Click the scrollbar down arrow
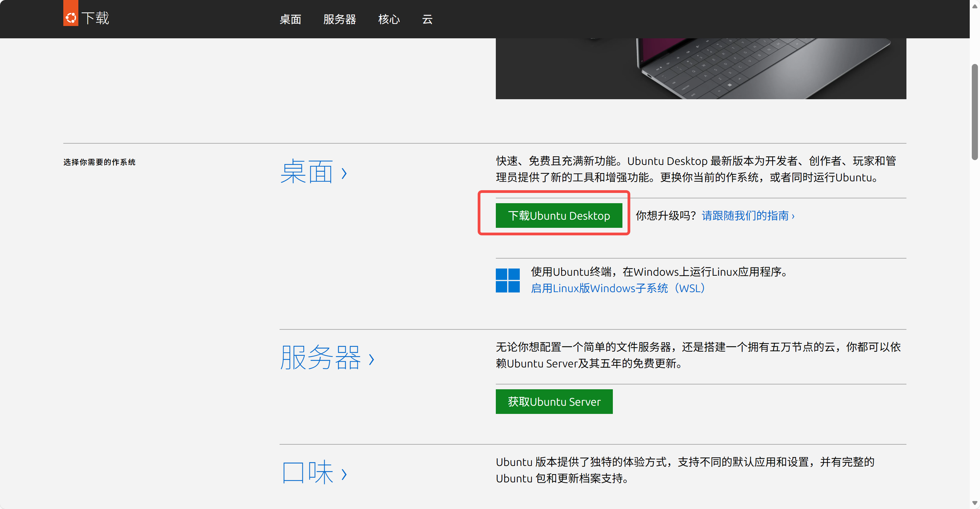The height and width of the screenshot is (509, 980). coord(974,503)
